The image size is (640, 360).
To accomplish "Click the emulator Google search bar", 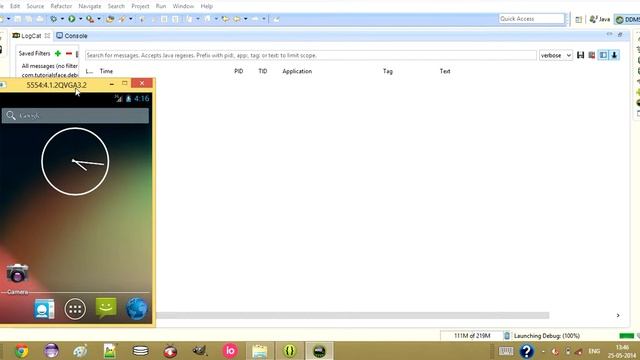I will pyautogui.click(x=75, y=116).
